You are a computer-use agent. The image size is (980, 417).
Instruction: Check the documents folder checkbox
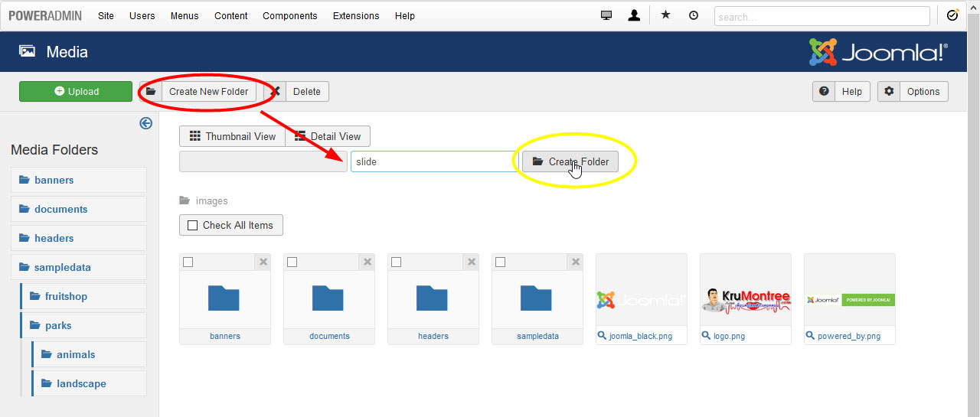point(292,262)
